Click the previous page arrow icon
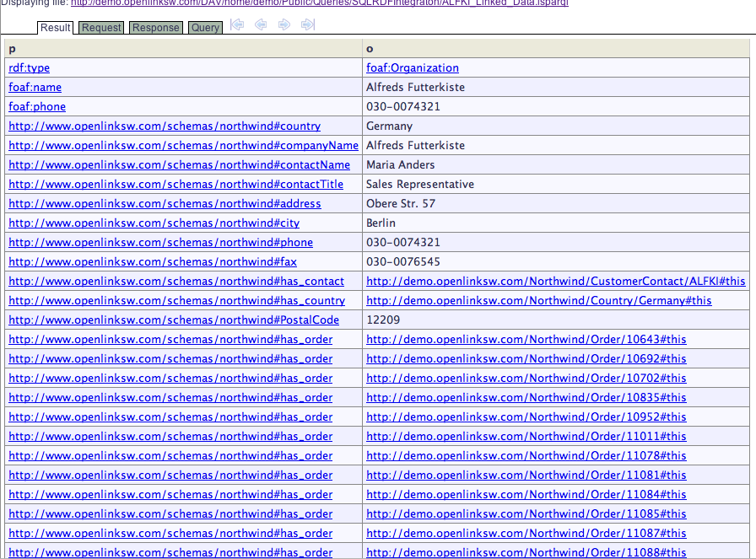 [261, 25]
